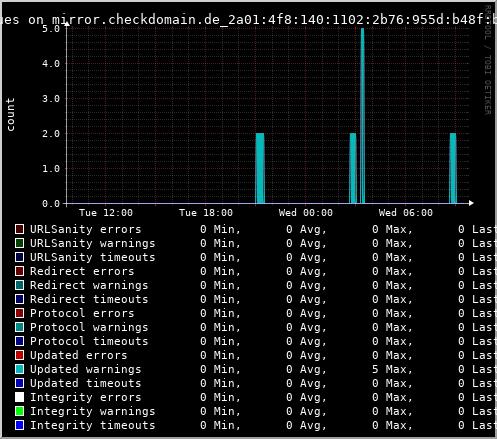Click the Tue 18:00 time axis label

[x=206, y=213]
